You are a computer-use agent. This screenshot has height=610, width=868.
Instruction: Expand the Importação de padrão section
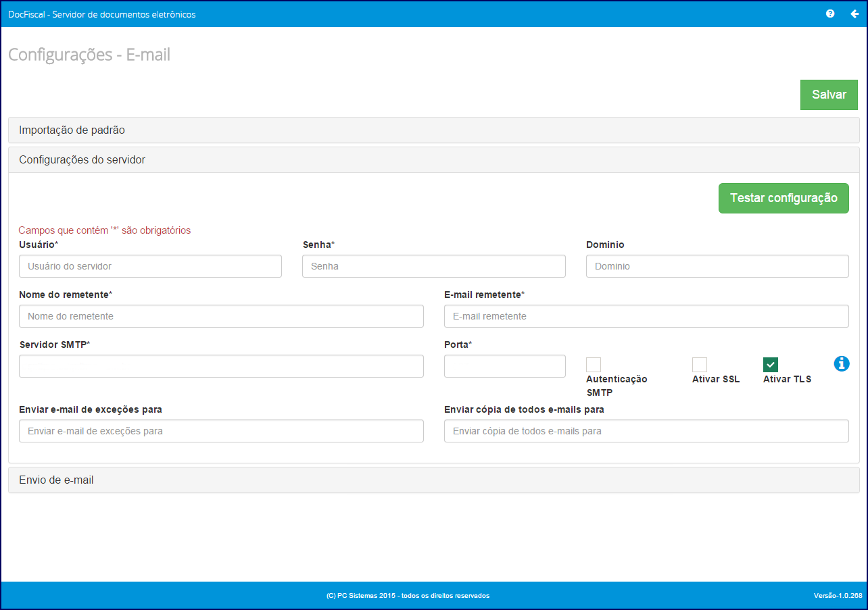point(434,130)
